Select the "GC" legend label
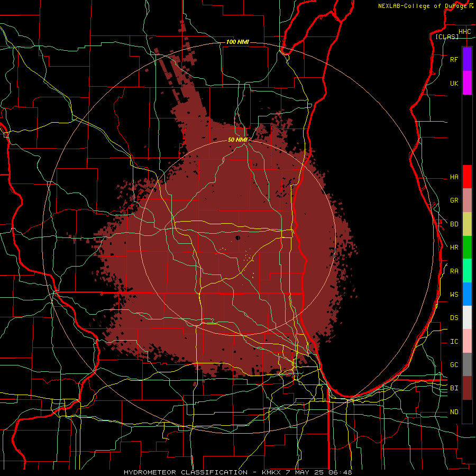The width and height of the screenshot is (476, 476). pyautogui.click(x=454, y=365)
